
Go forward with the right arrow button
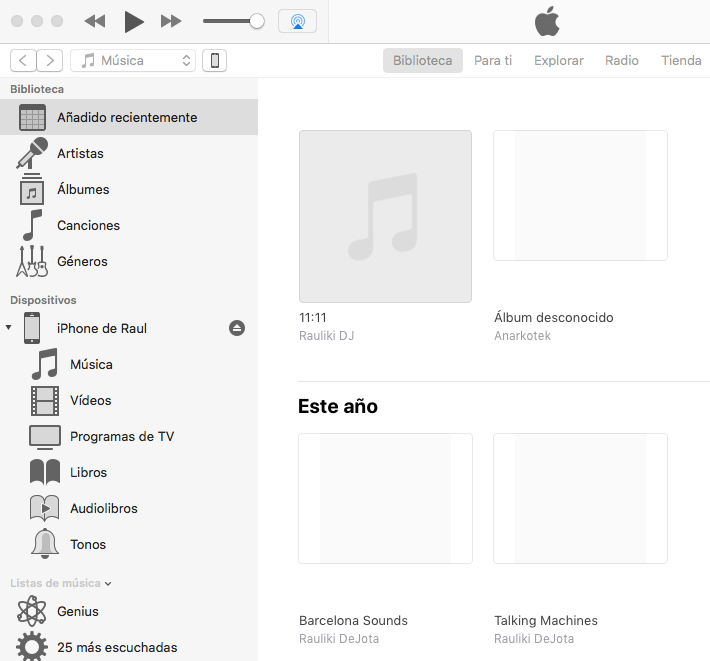[49, 60]
